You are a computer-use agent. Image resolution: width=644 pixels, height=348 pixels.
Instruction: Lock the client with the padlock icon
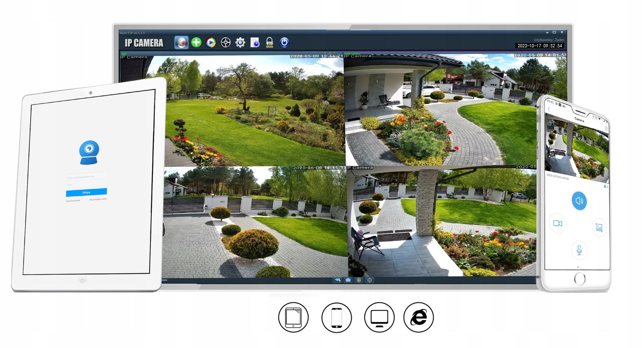point(270,43)
